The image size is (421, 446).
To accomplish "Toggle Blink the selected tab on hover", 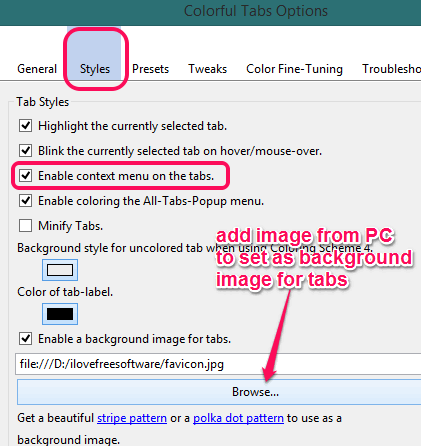I will click(25, 151).
